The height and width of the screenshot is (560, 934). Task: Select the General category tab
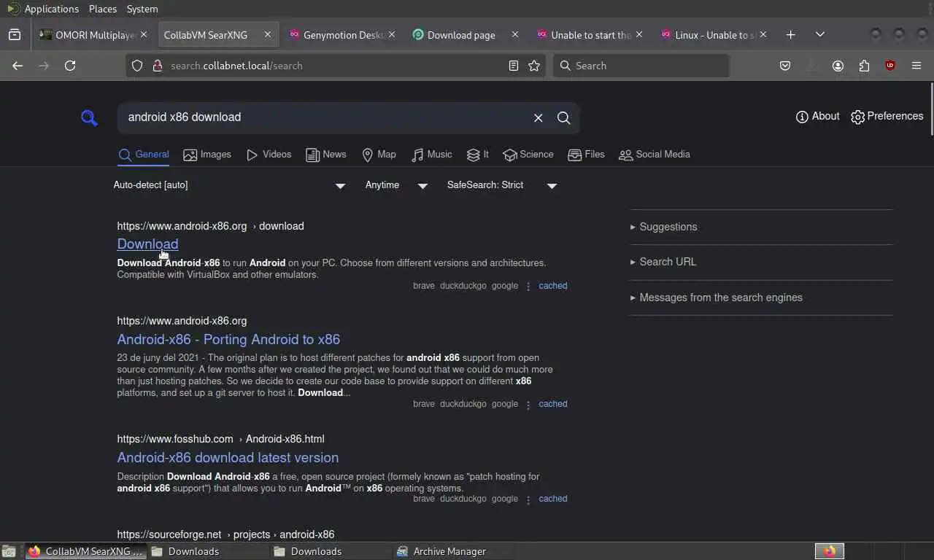tap(144, 155)
